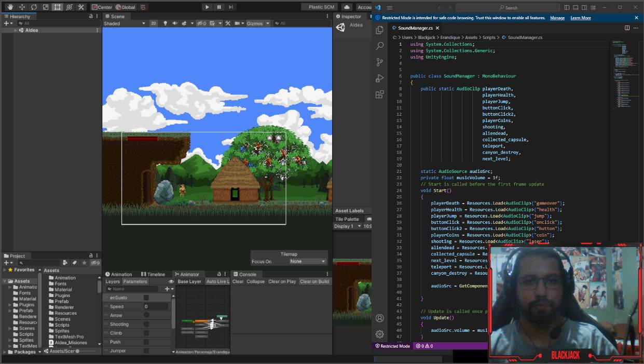Open Unity cloud services

coord(347,7)
